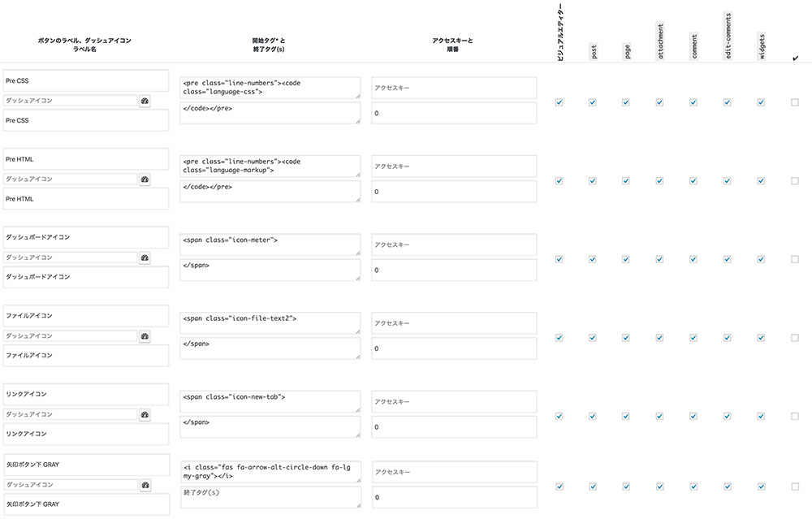Toggle comment checkbox in ダッシュボードアイコン row
This screenshot has width=812, height=519.
point(693,259)
